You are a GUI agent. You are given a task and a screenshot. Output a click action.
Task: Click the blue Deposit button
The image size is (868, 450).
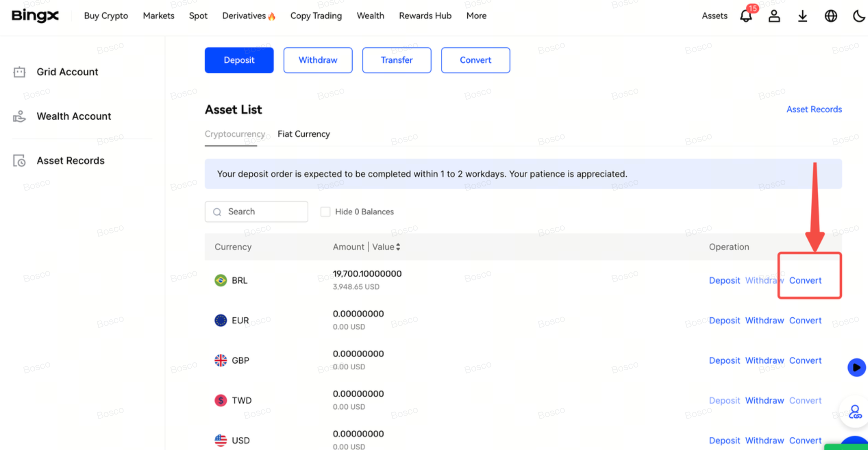[x=239, y=60]
